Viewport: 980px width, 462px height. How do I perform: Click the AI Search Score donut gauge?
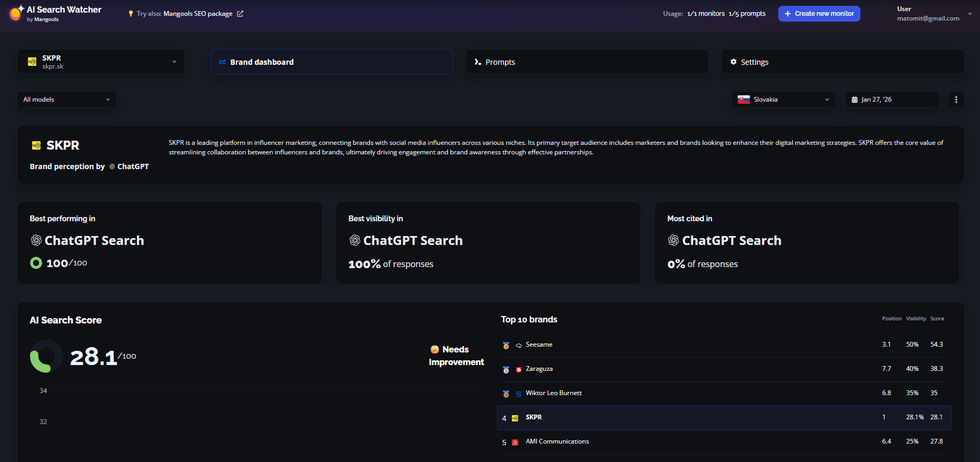tap(46, 357)
